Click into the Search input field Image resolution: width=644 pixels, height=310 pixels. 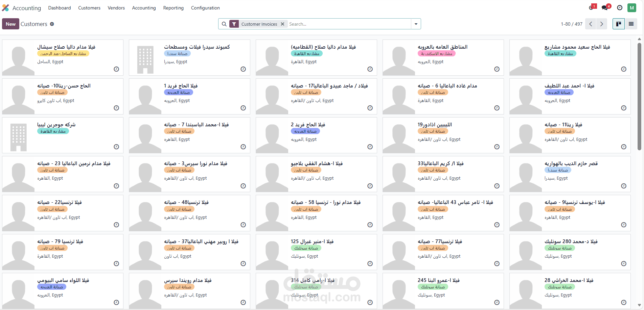click(x=348, y=24)
